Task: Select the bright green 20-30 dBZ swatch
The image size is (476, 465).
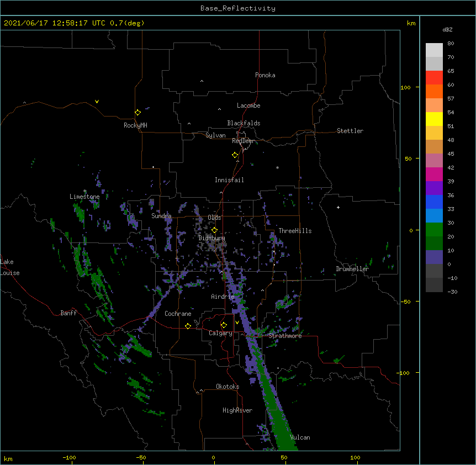Action: [434, 230]
